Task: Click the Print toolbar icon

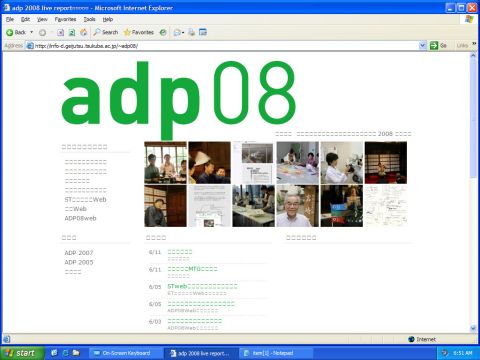Action: click(191, 32)
